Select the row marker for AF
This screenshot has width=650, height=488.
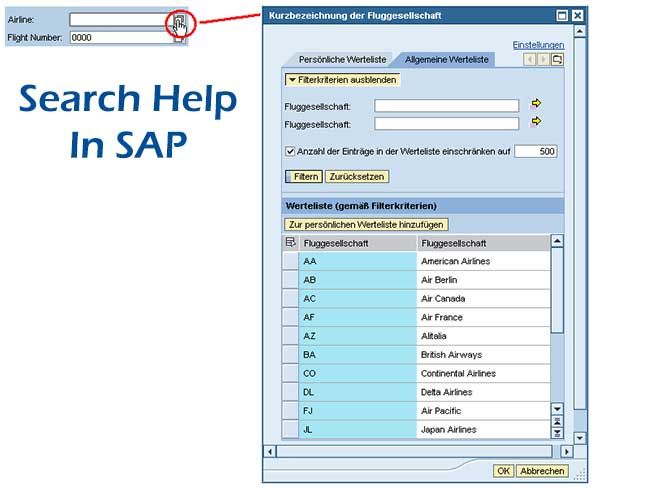click(291, 317)
